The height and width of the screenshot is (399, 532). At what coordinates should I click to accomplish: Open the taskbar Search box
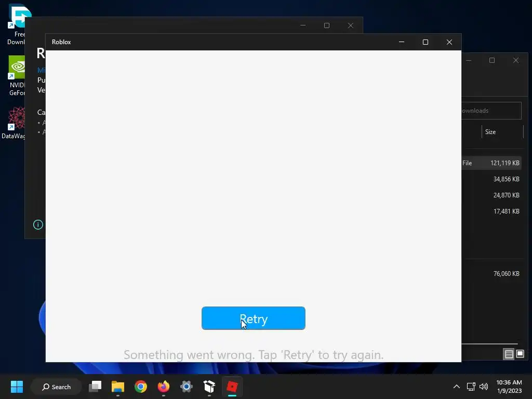[56, 387]
